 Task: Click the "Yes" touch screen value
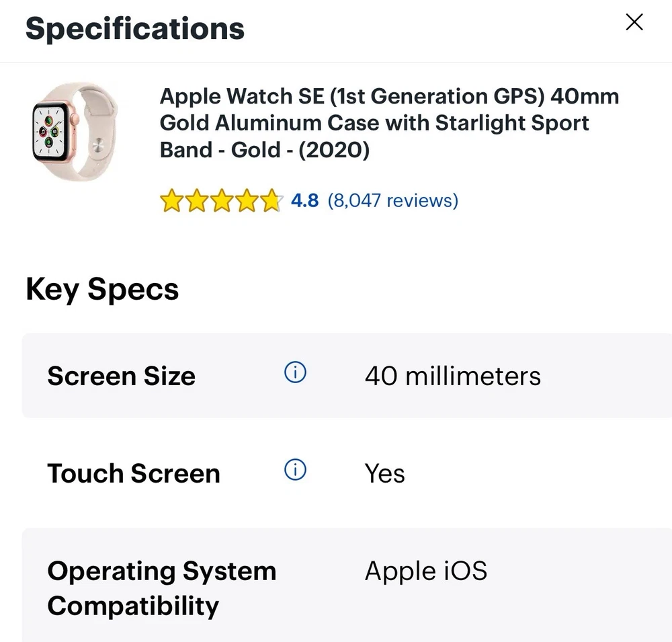(384, 473)
